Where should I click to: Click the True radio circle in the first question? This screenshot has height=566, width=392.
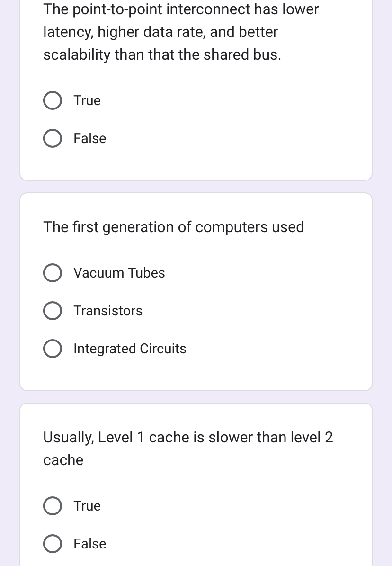(53, 100)
